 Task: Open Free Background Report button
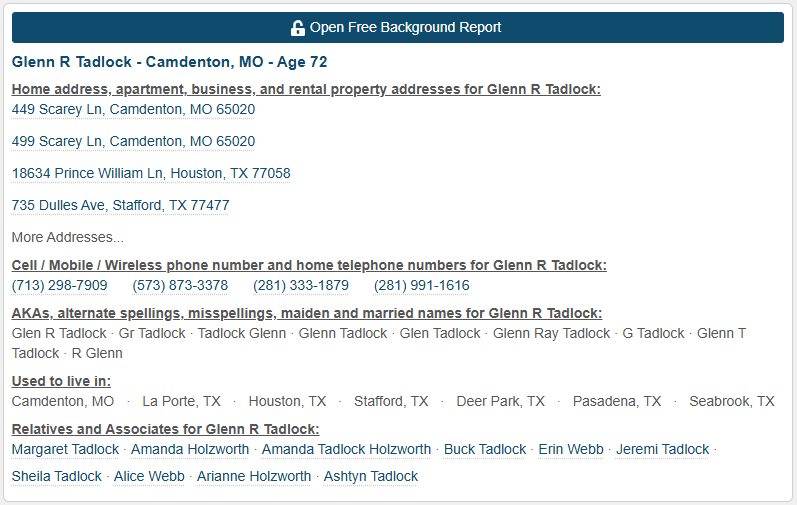tap(398, 27)
